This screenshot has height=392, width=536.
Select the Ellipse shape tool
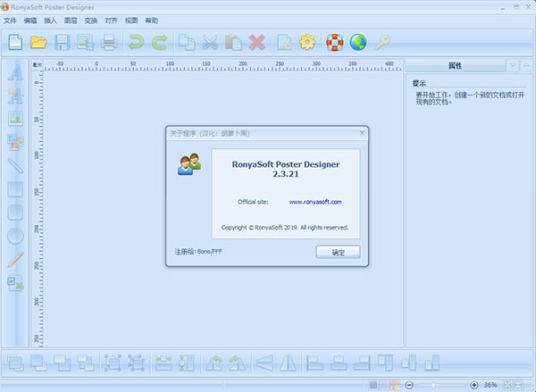pos(15,237)
